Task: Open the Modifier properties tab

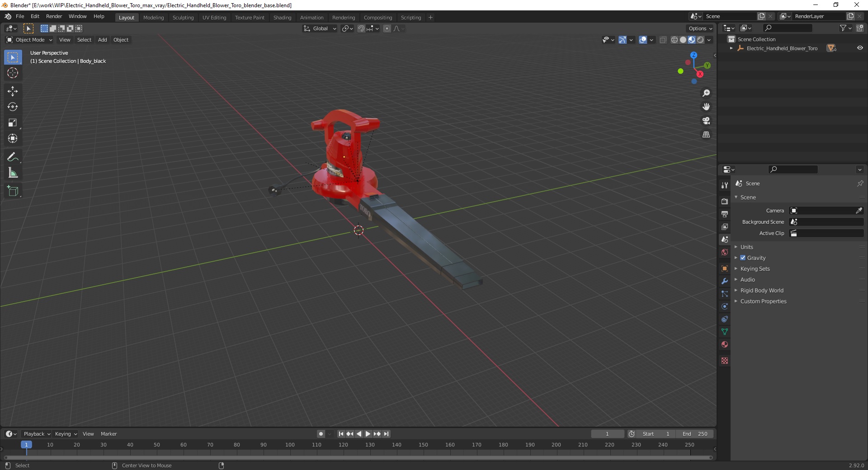Action: 725,281
